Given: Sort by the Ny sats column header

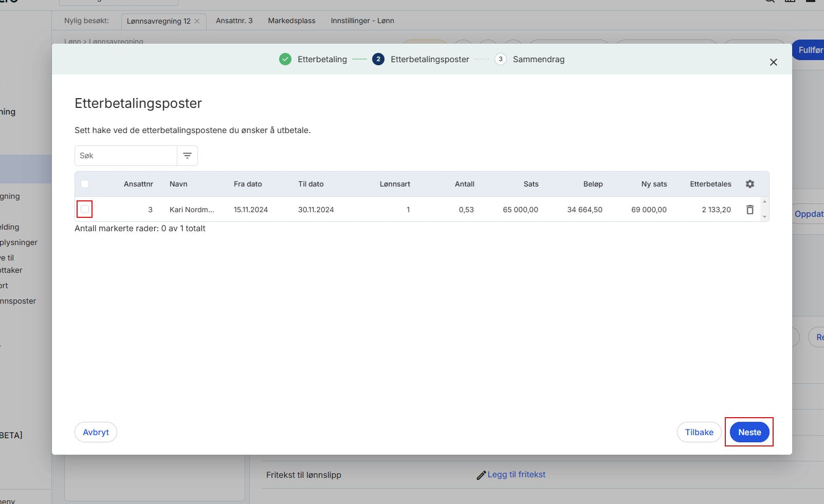Looking at the screenshot, I should coord(654,184).
